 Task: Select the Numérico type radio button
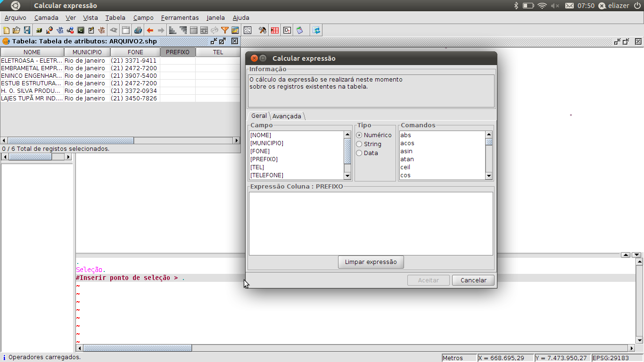[359, 135]
